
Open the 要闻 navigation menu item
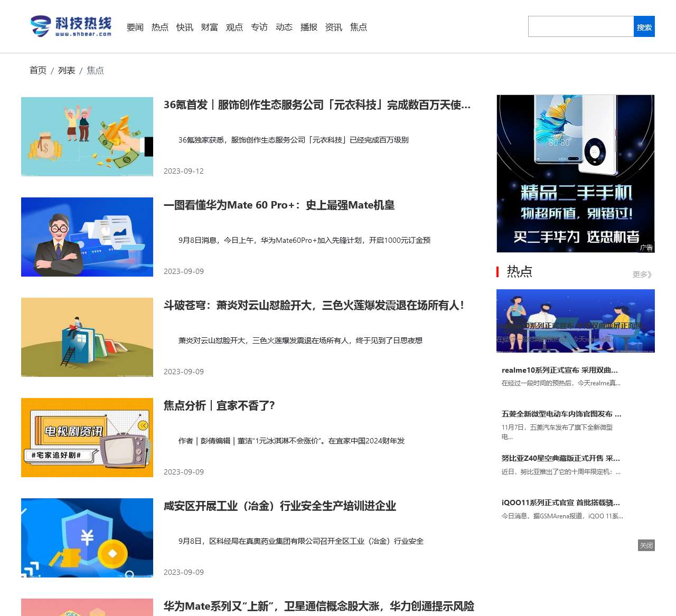(x=135, y=27)
